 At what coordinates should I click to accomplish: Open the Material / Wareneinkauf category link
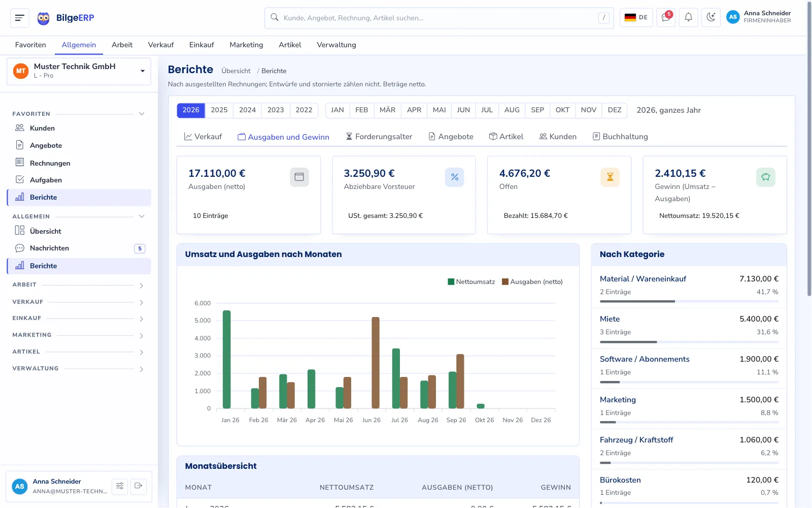643,279
